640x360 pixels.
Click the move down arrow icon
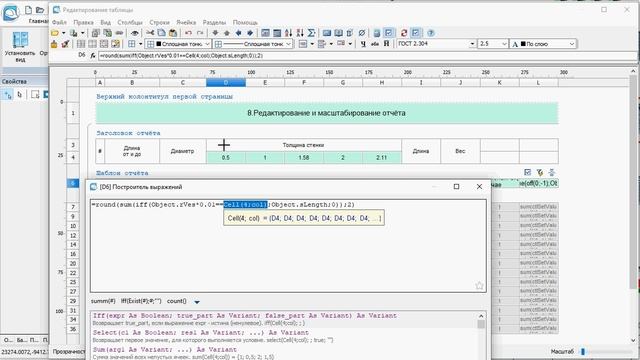point(215,33)
